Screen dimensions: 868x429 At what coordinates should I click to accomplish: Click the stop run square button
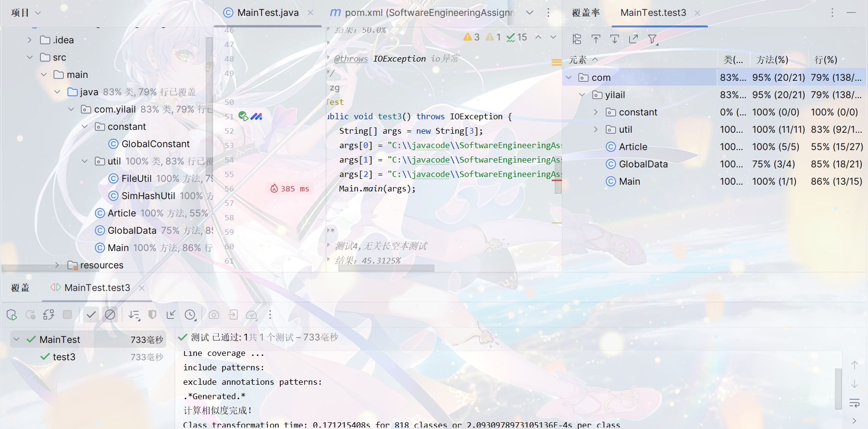click(67, 315)
